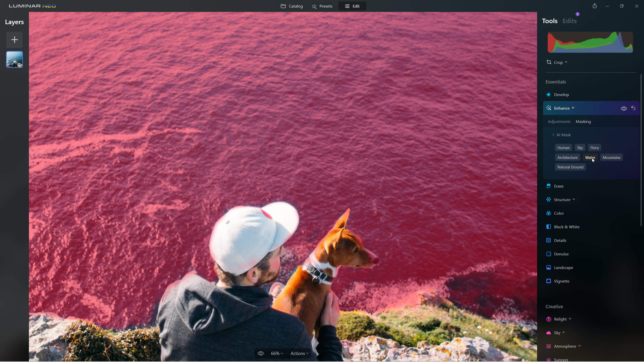Switch to the Adjustments tab
This screenshot has height=362, width=644.
[x=559, y=121]
